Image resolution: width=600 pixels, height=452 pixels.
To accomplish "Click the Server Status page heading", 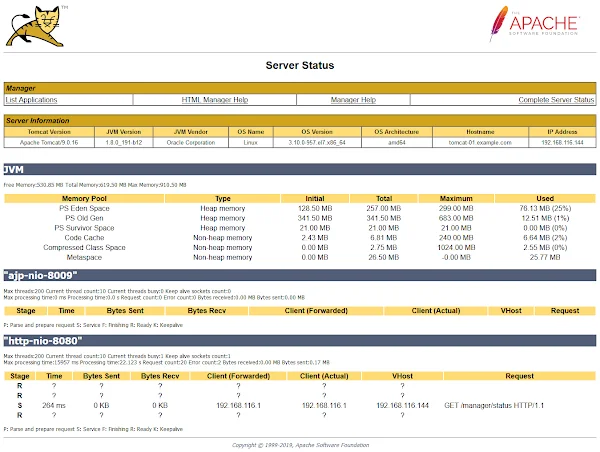I will (x=300, y=65).
